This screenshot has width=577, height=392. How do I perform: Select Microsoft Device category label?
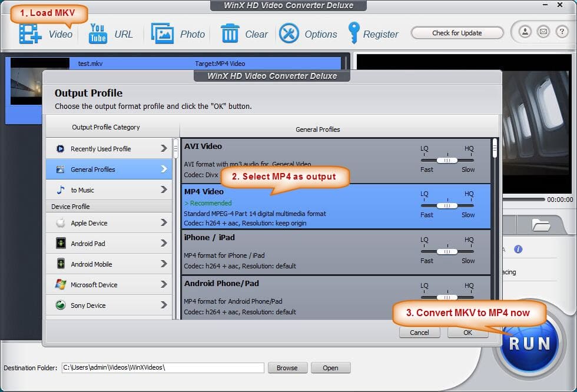coord(94,285)
